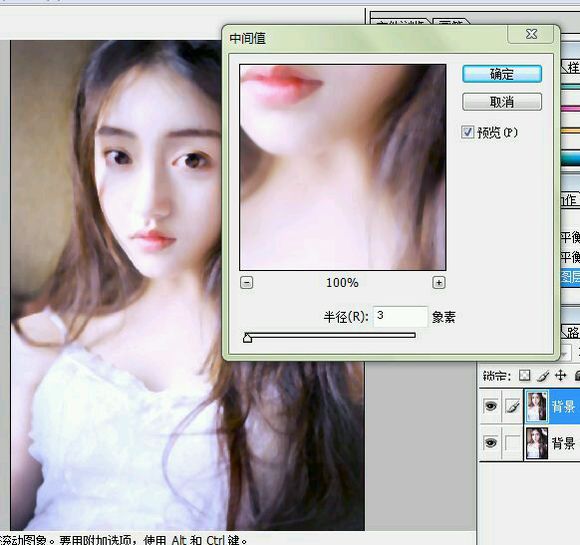Zoom in the dialog preview with plus

click(x=439, y=283)
